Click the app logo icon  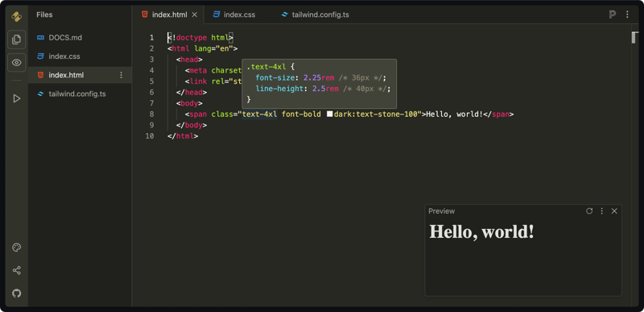(x=16, y=16)
